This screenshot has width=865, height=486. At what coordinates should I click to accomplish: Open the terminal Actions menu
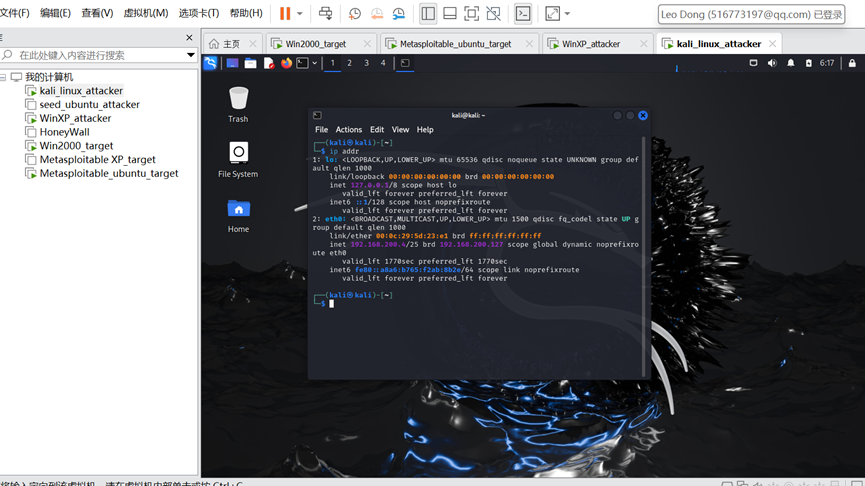click(349, 130)
